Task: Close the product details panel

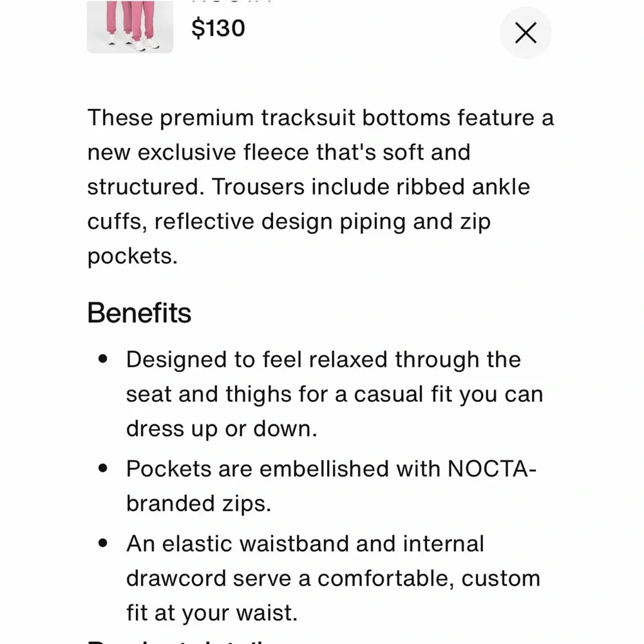Action: coord(526,33)
